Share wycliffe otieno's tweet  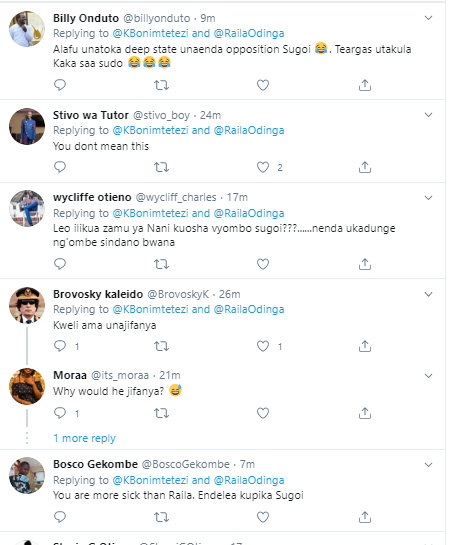[x=365, y=264]
